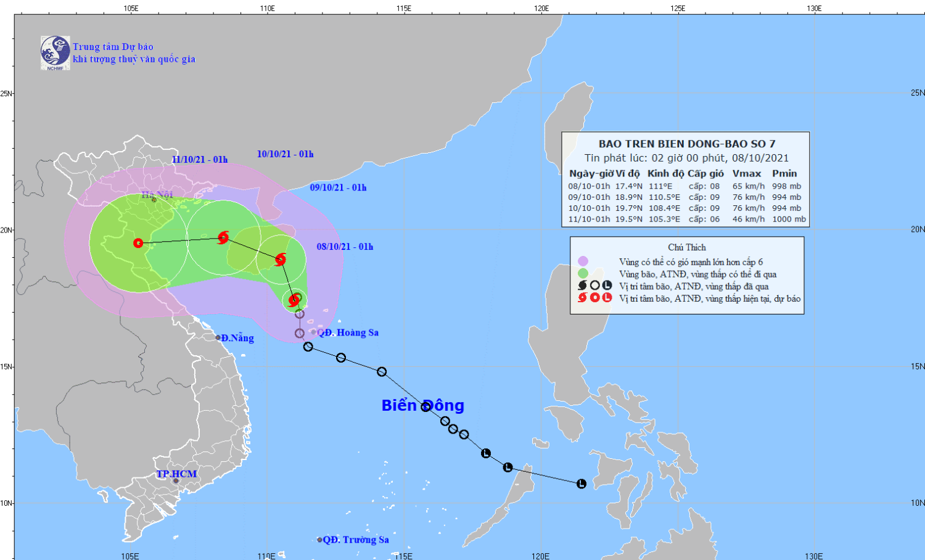Click the Hà Nội city marker
This screenshot has height=560, width=925.
tap(154, 200)
